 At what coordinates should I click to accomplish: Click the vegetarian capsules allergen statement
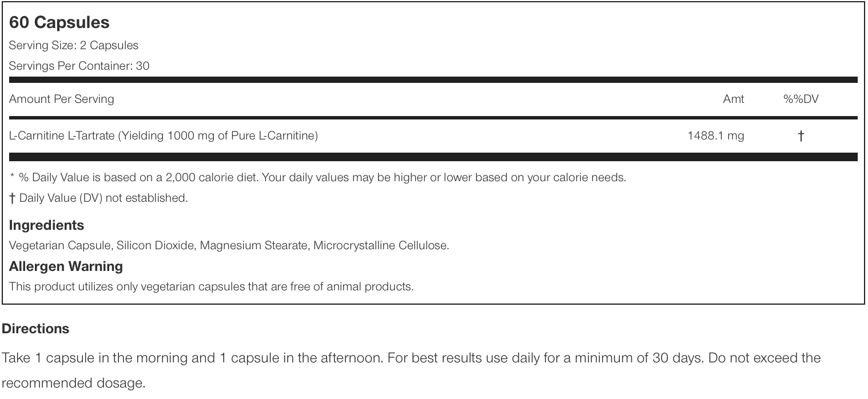(211, 286)
